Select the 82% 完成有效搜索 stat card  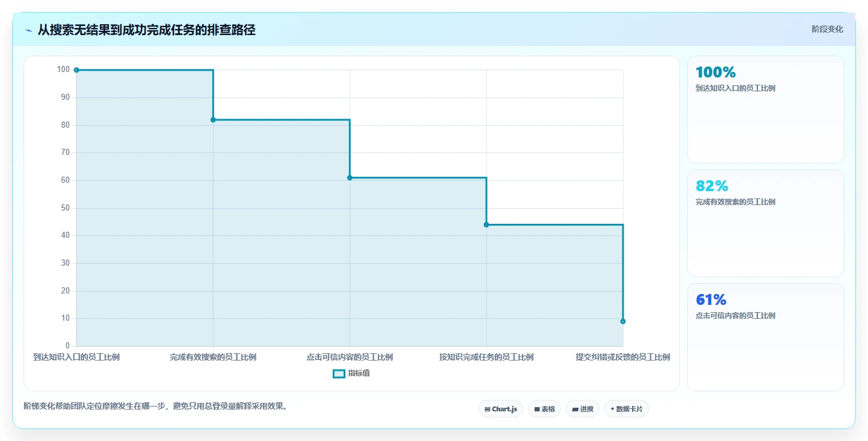(x=765, y=223)
